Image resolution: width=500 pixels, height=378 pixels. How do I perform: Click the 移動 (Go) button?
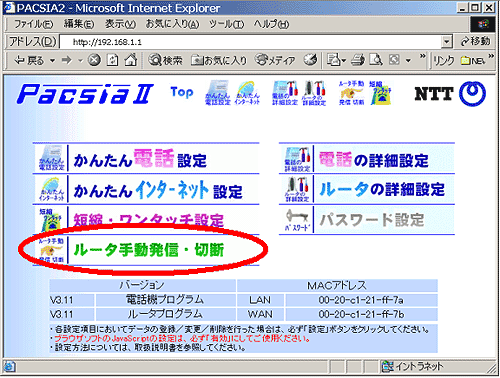coord(476,42)
